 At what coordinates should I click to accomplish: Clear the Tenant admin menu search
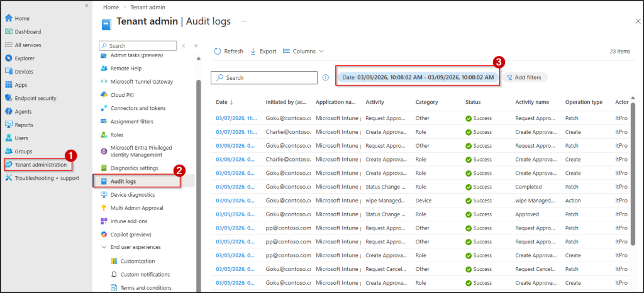tap(184, 46)
